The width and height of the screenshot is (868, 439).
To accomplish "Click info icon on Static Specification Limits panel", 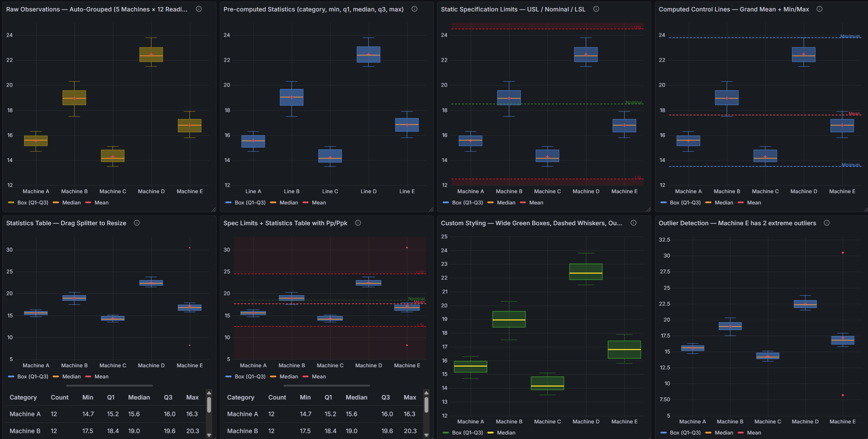I will pyautogui.click(x=596, y=9).
